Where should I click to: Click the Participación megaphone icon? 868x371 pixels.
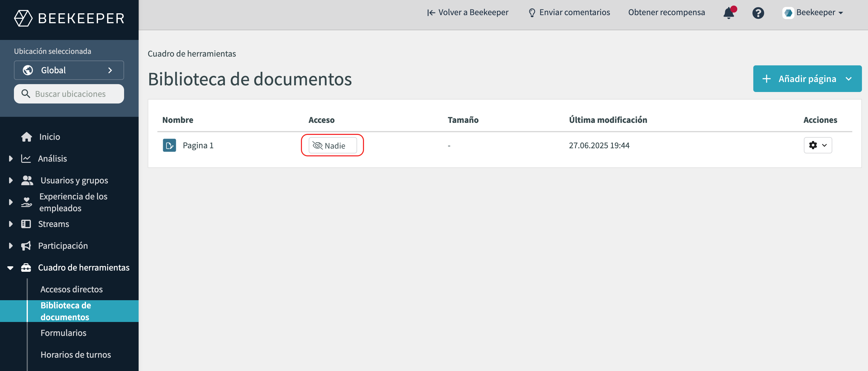(x=26, y=246)
